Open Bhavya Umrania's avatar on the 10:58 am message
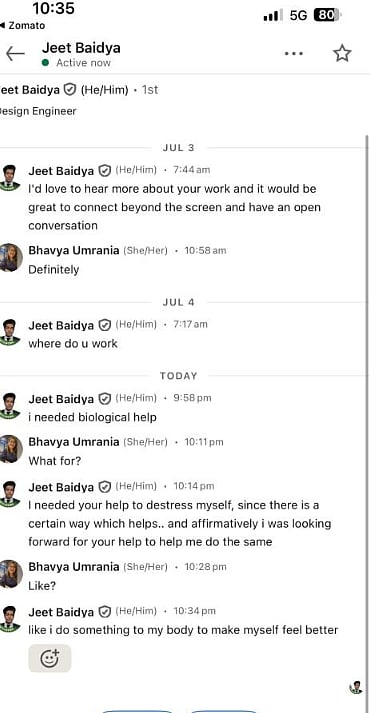 click(x=10, y=257)
